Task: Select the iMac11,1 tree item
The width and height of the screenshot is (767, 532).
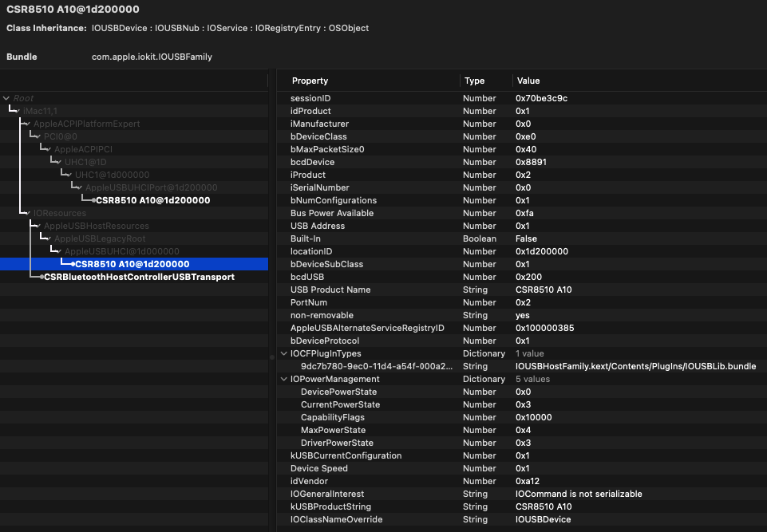Action: click(x=40, y=111)
